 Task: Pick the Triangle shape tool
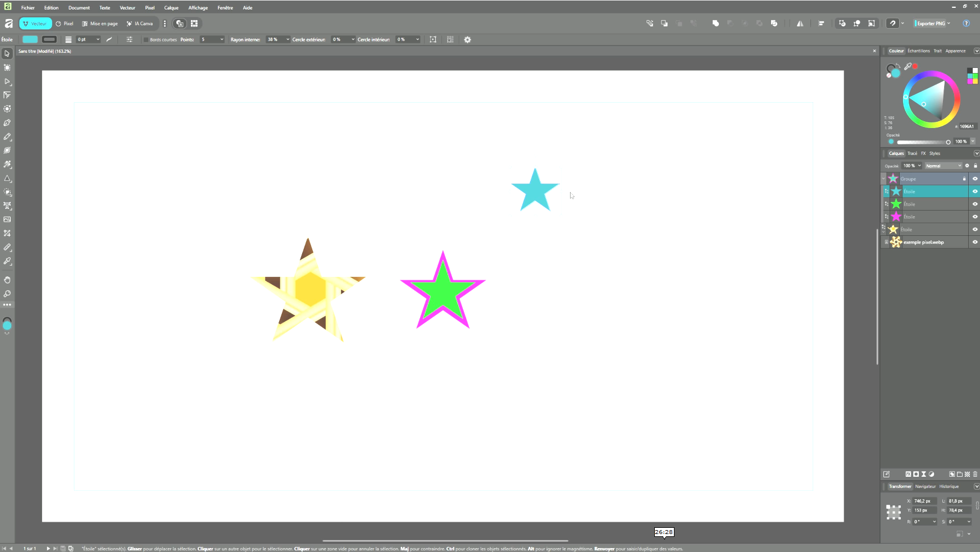(7, 179)
